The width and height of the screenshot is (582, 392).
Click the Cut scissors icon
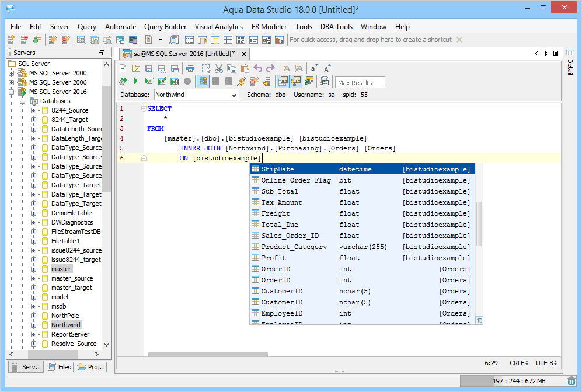click(219, 68)
